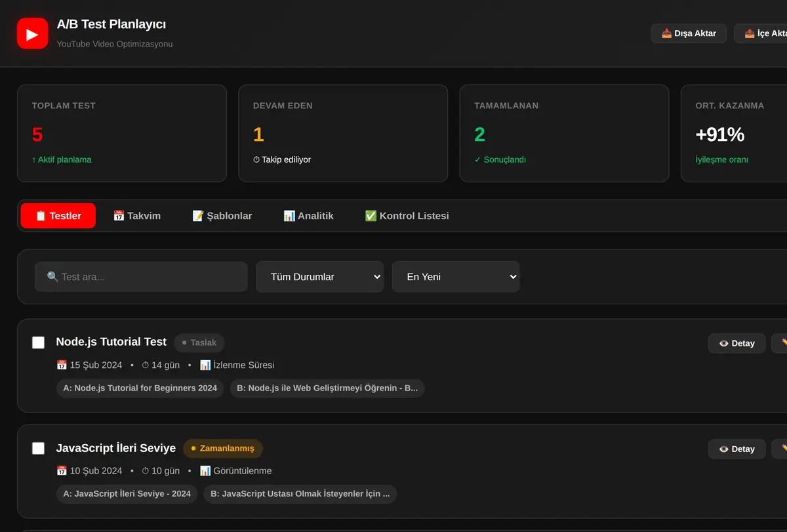Click the clock icon beside 14 gün
The width and height of the screenshot is (787, 532).
click(146, 365)
